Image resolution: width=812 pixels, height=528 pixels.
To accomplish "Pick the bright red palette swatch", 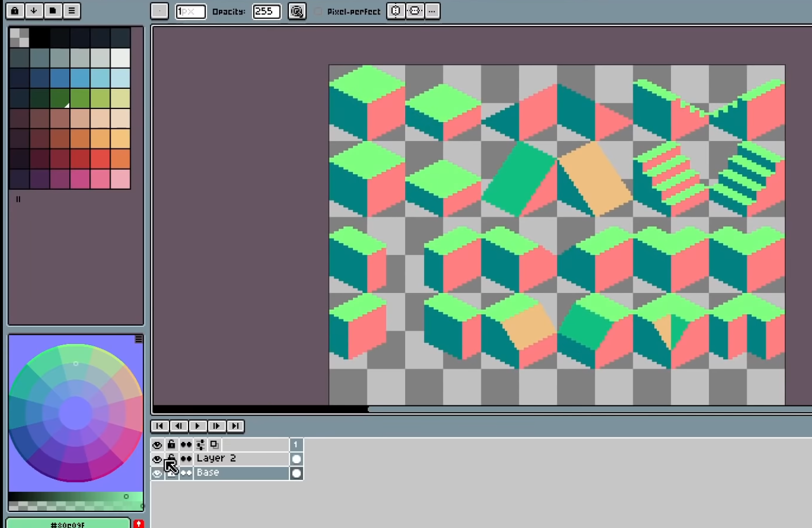I will point(100,159).
